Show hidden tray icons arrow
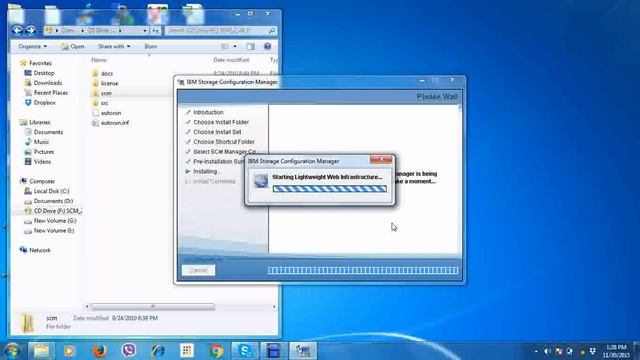The height and width of the screenshot is (360, 640). [536, 351]
